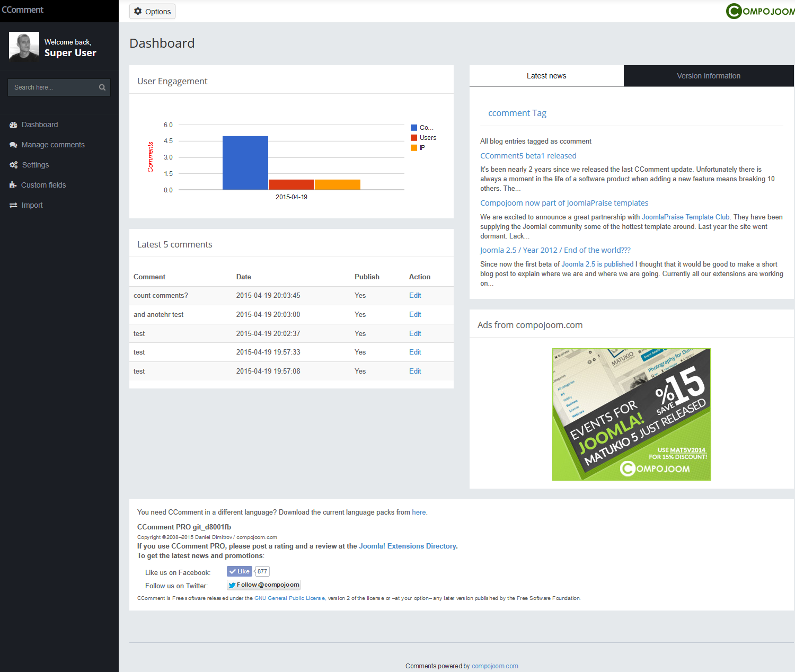Select Import in the sidebar menu
The image size is (795, 672).
[32, 206]
